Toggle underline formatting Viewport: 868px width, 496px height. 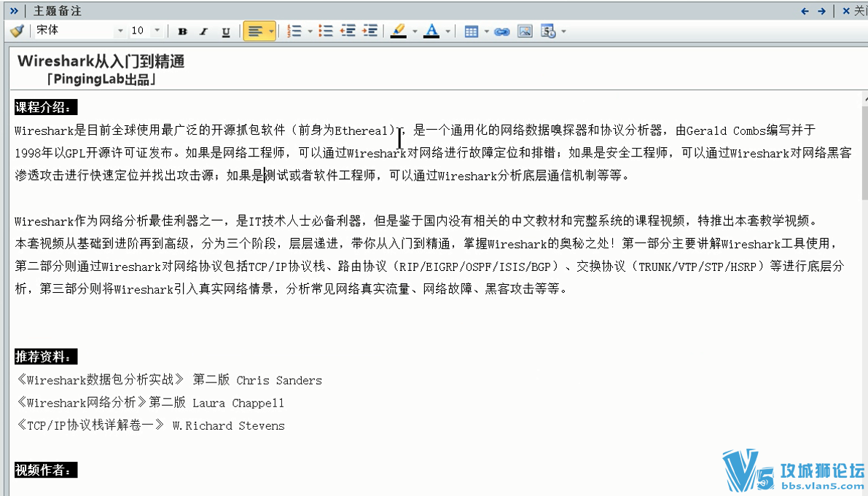click(x=226, y=31)
